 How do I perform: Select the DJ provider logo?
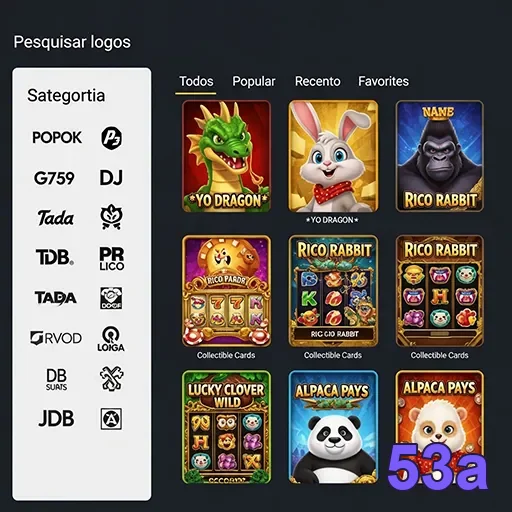tap(111, 178)
